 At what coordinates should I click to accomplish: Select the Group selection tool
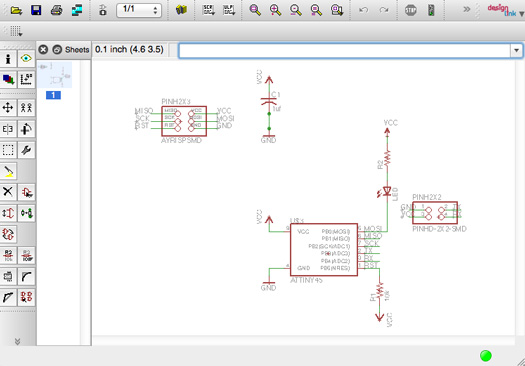tap(8, 150)
